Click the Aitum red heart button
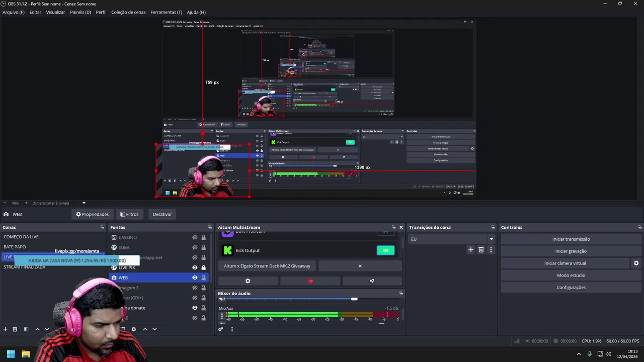This screenshot has height=362, width=644. [x=310, y=281]
